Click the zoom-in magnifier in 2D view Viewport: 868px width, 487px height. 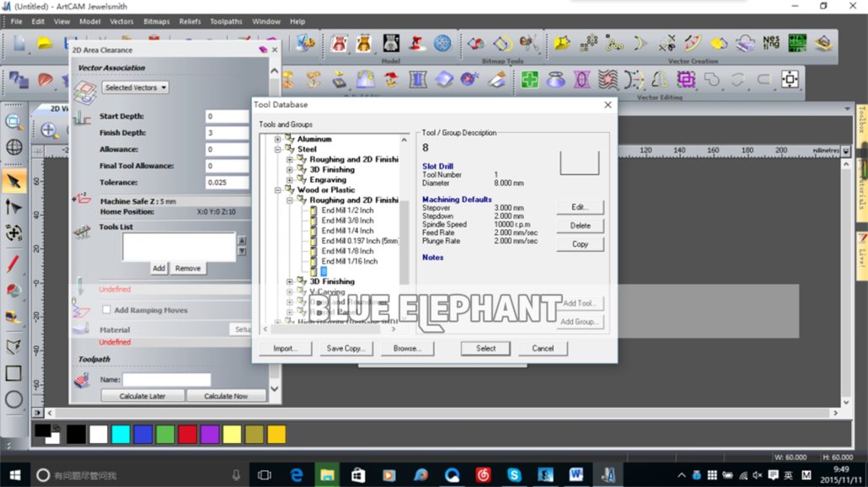pyautogui.click(x=49, y=131)
